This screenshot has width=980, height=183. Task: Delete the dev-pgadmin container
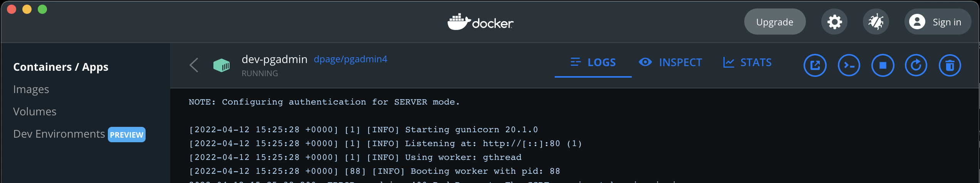tap(950, 65)
